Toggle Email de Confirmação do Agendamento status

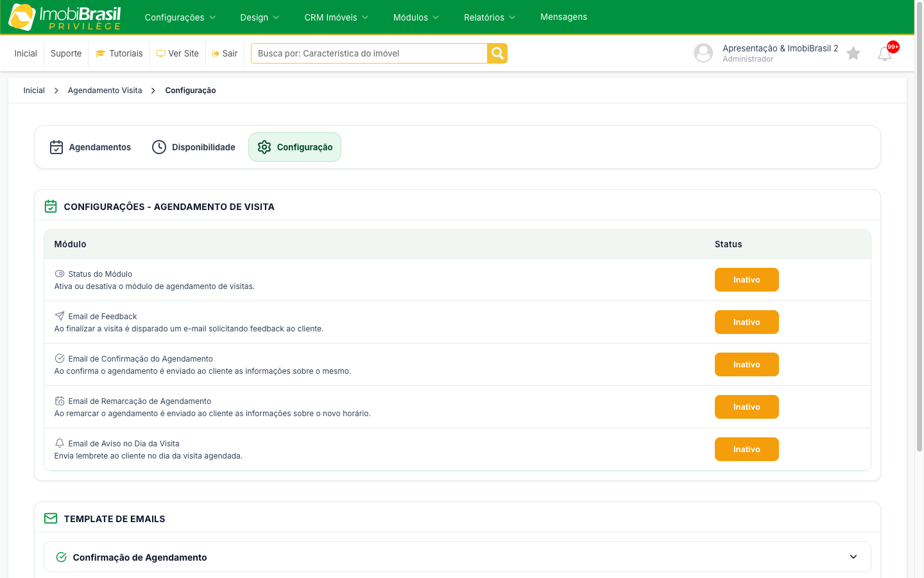pyautogui.click(x=747, y=365)
